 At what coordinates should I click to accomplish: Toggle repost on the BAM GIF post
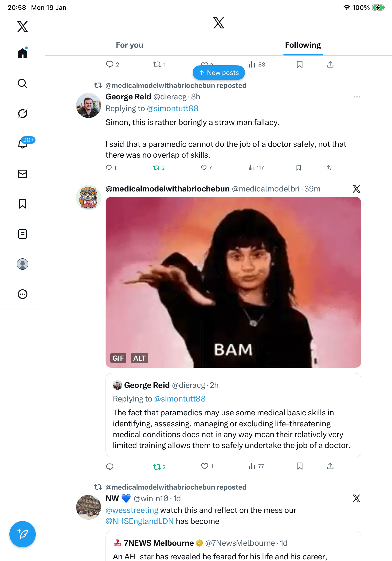[157, 467]
